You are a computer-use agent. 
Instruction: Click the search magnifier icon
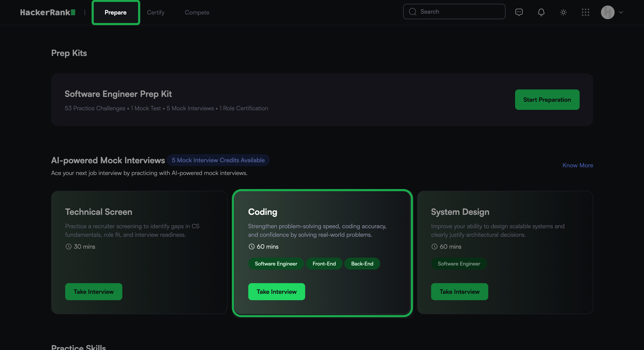pos(413,11)
